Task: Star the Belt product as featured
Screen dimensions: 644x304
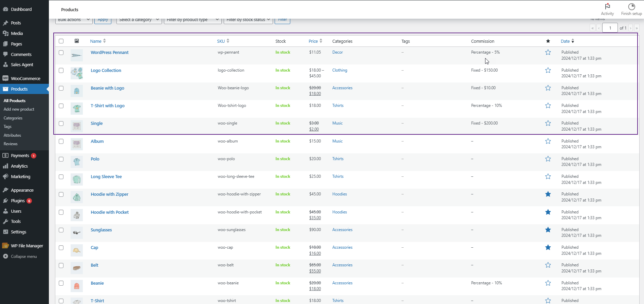Action: pyautogui.click(x=548, y=265)
